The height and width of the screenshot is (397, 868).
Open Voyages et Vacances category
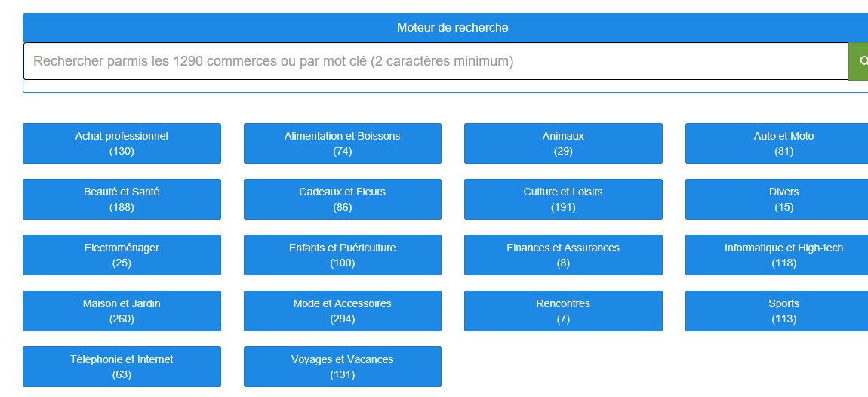tap(343, 367)
